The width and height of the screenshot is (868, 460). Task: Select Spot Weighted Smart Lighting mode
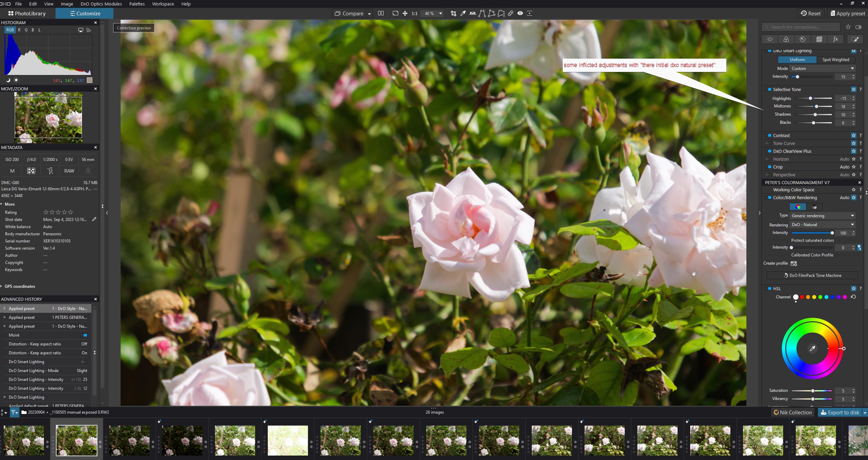coord(836,60)
